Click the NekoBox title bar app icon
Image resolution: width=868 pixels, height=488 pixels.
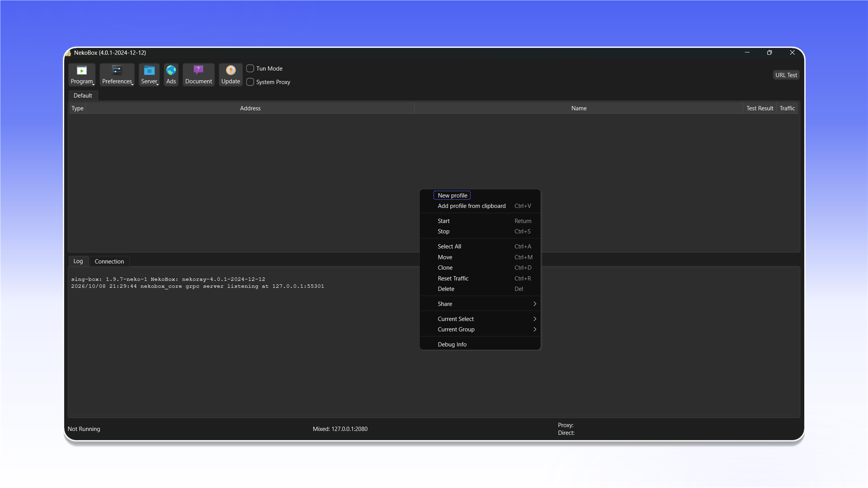(x=68, y=53)
